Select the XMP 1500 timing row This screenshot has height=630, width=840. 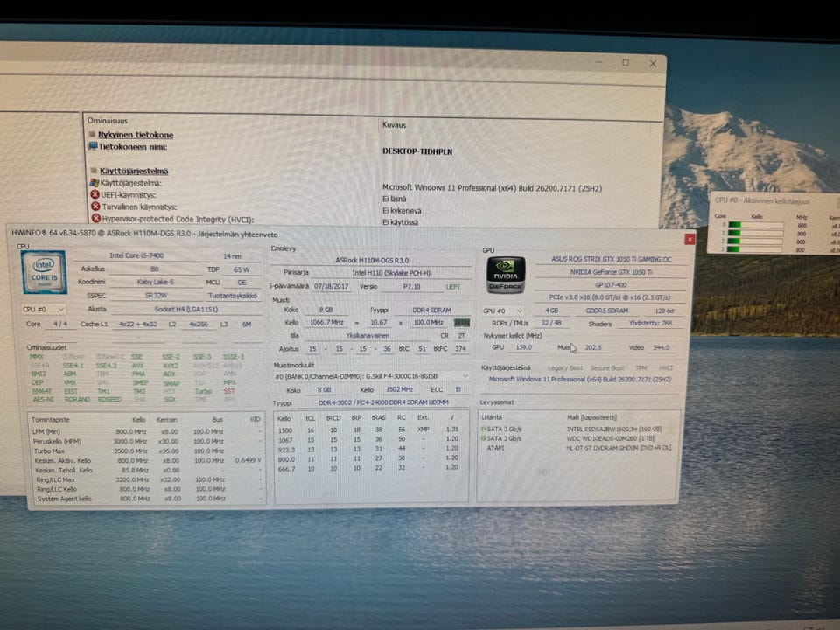[369, 430]
